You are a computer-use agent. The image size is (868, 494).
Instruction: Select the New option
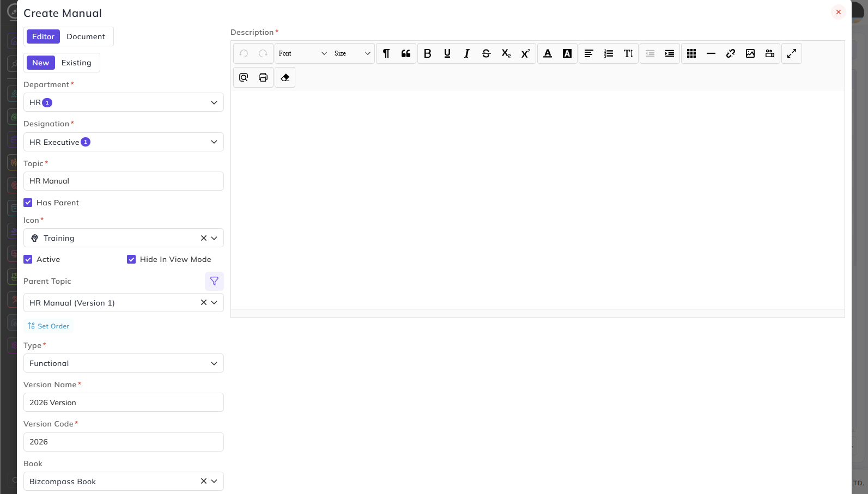click(40, 63)
